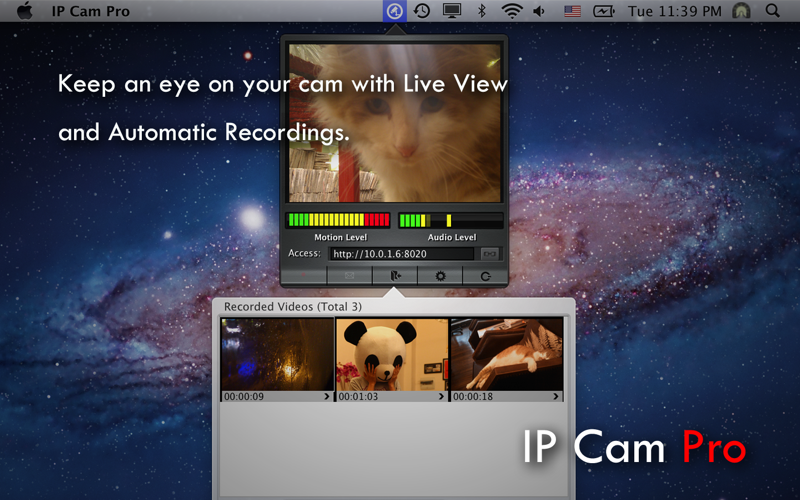Open the Apple menu
Viewport: 800px width, 500px height.
point(24,11)
